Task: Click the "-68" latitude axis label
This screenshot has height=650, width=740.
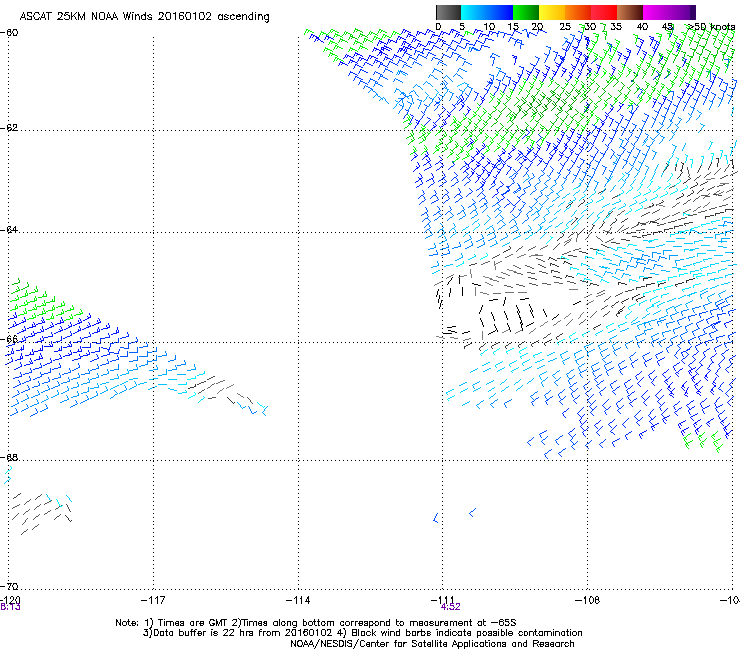Action: [9, 457]
